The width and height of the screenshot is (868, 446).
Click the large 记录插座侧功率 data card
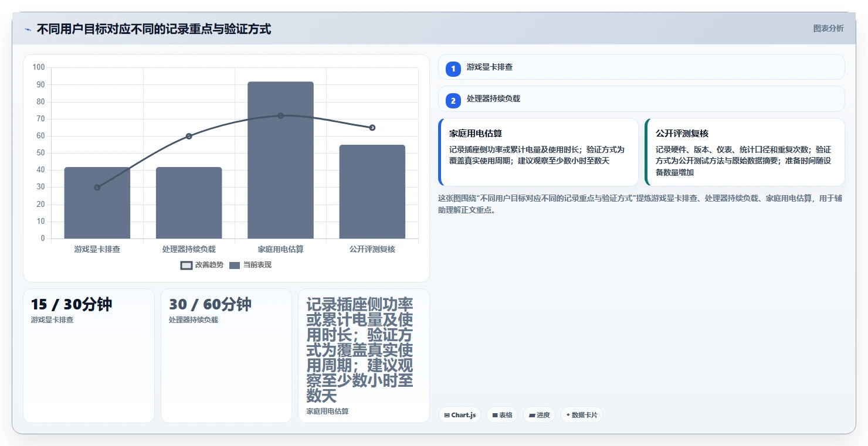pos(364,355)
